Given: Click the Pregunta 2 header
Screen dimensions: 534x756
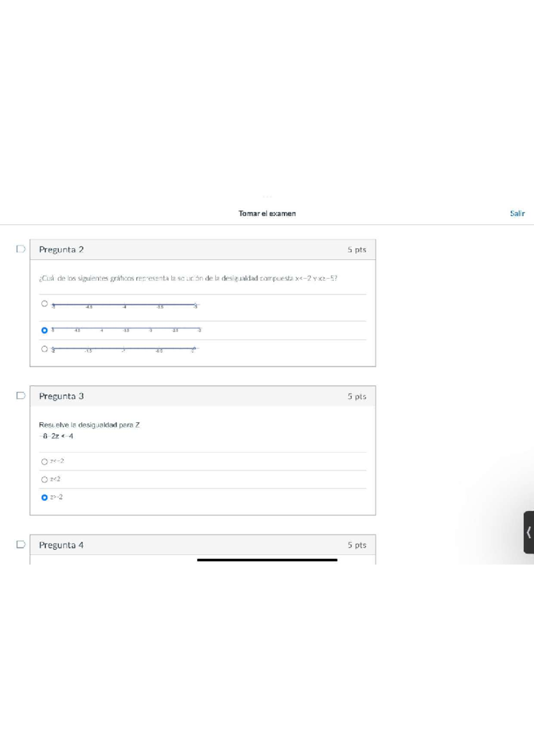Looking at the screenshot, I should 61,249.
